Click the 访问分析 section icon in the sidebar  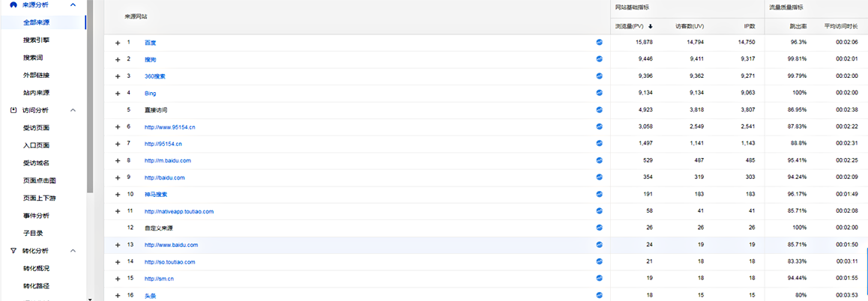pos(13,110)
